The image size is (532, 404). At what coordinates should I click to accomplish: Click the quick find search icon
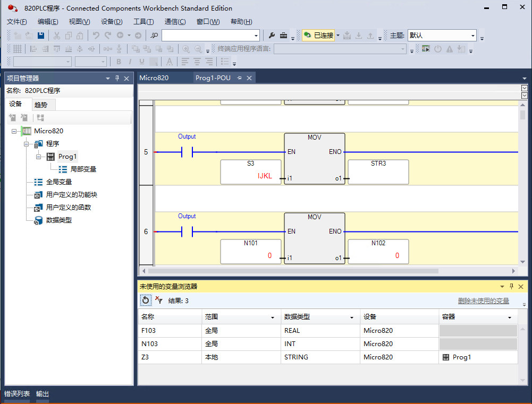[154, 35]
